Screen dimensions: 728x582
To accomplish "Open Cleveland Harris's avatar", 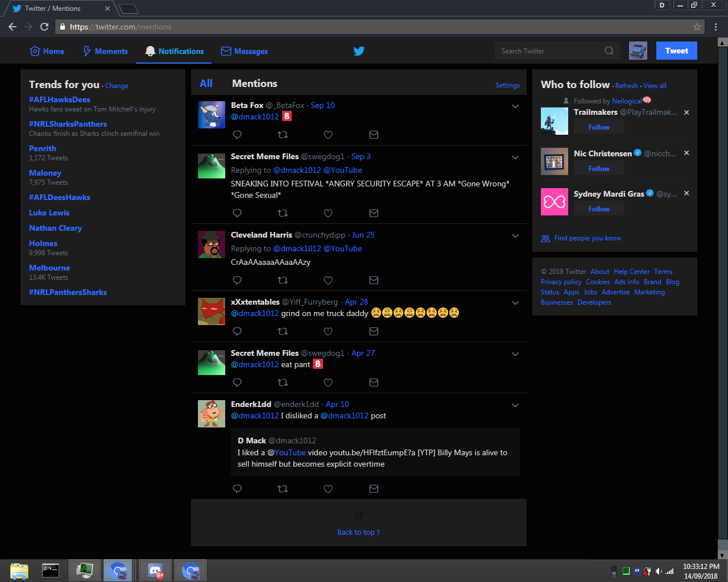I will [212, 244].
